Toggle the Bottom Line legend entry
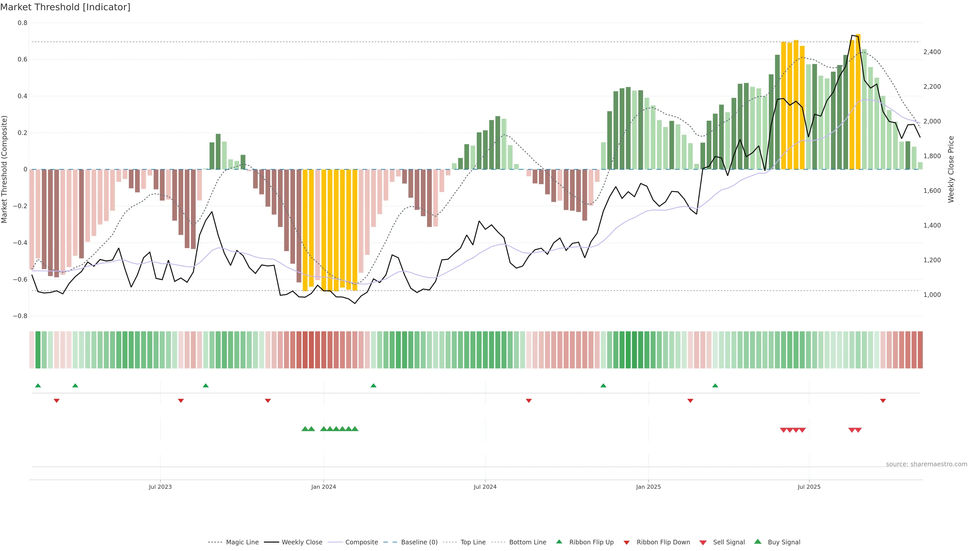 [527, 542]
